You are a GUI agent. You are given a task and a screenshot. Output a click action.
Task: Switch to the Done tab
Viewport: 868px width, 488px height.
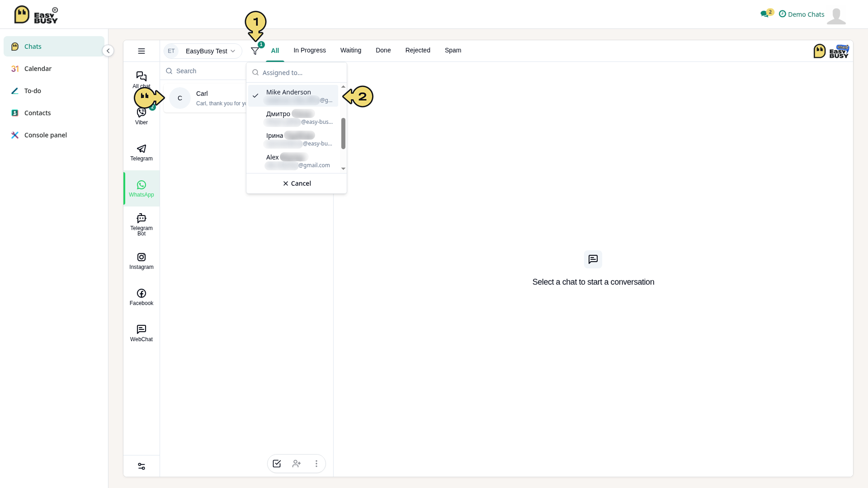tap(383, 50)
